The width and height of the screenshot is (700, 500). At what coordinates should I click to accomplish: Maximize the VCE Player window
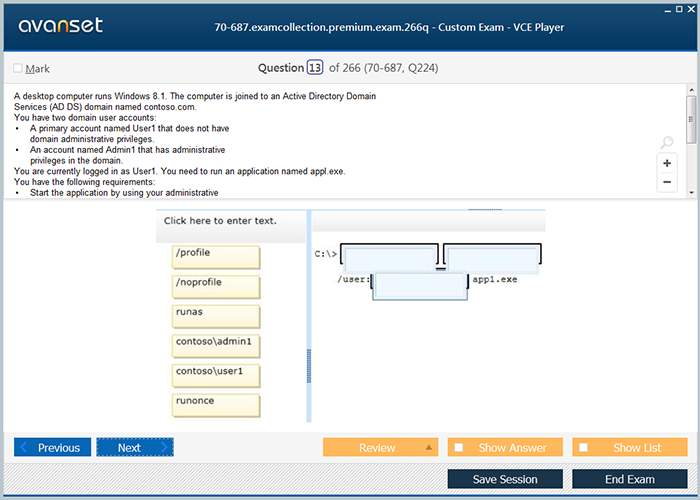(x=679, y=9)
